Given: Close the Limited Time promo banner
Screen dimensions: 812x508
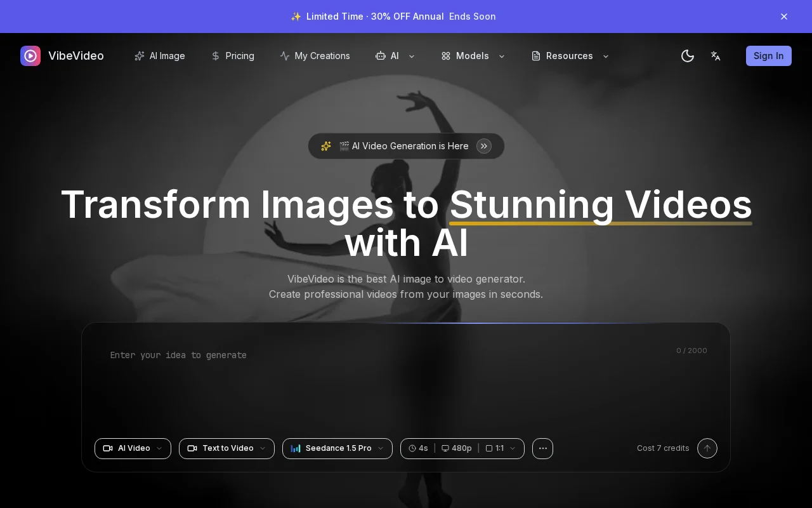Looking at the screenshot, I should 784,17.
